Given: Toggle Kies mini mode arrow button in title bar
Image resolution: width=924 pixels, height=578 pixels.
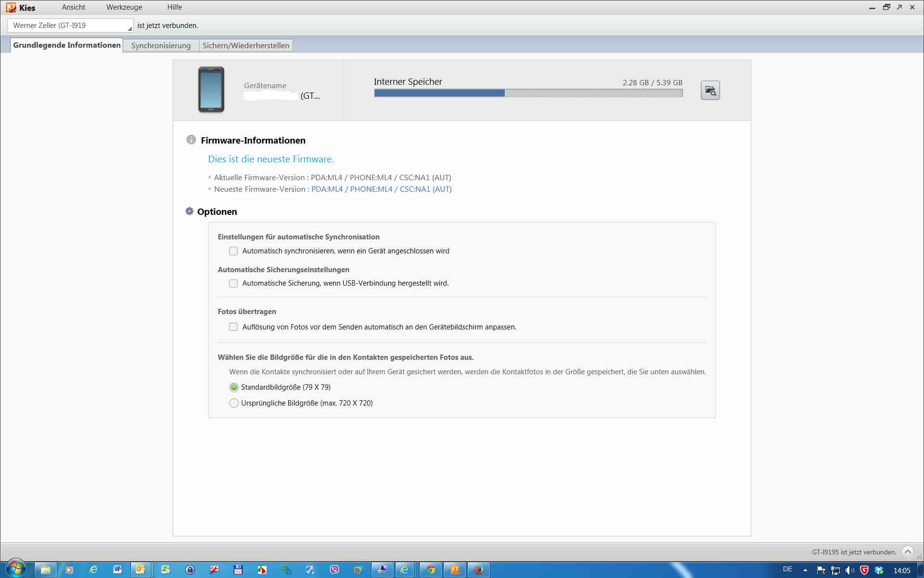Looking at the screenshot, I should [899, 7].
